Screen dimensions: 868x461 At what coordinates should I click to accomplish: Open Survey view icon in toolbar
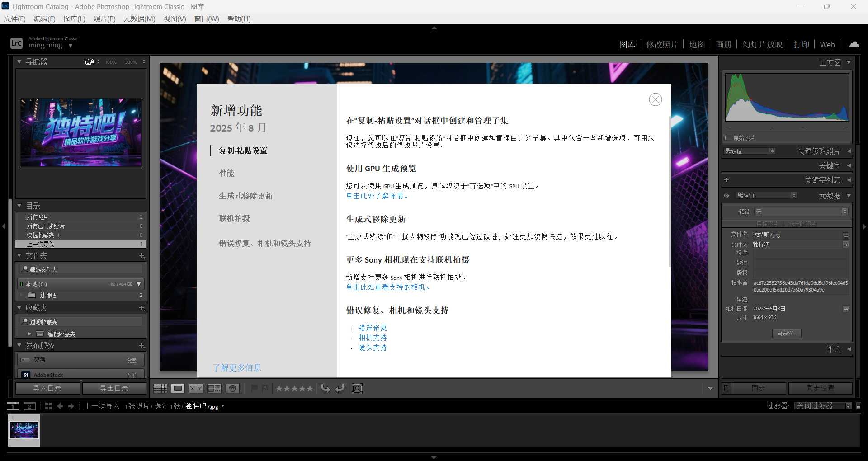[214, 388]
